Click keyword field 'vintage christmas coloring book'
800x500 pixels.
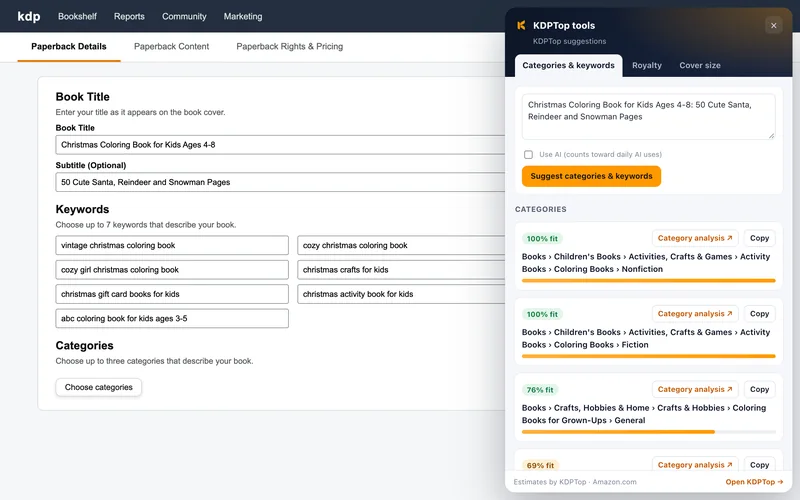coord(172,245)
